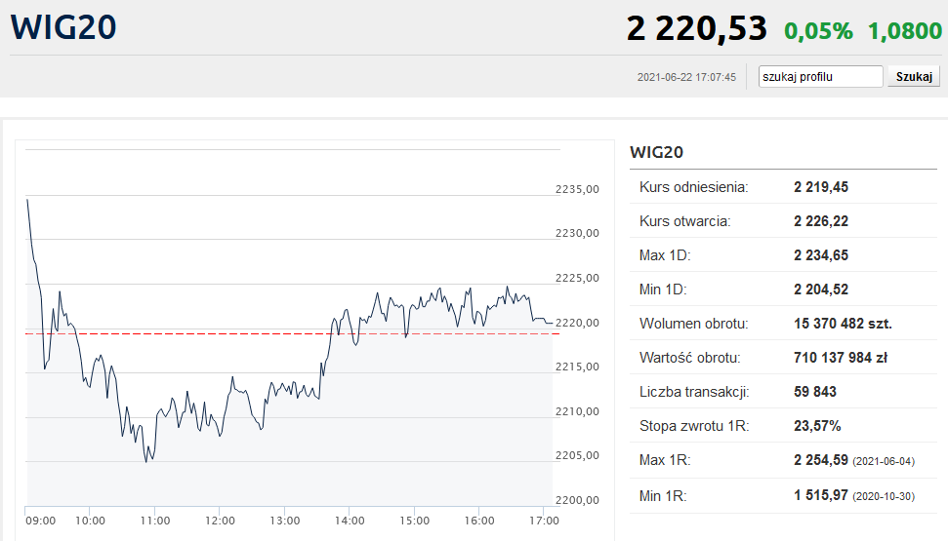Click the large WIG20 page heading
Viewport: 948px width, 541px height.
click(64, 27)
